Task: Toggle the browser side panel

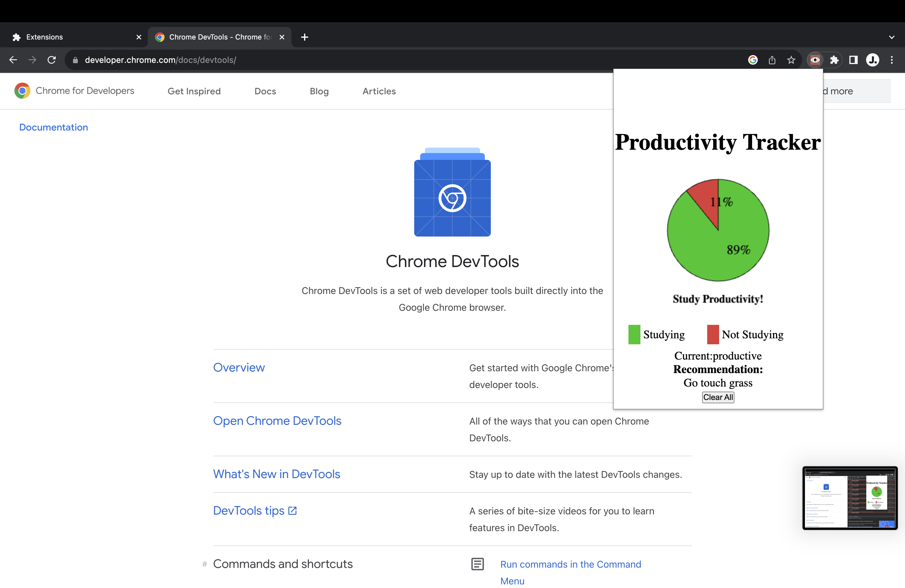Action: (853, 60)
